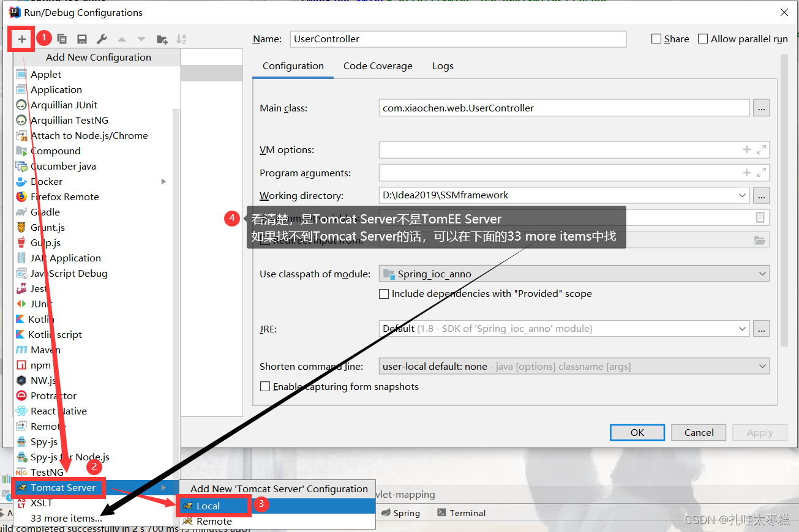Screen dimensions: 799x532
Task: Open the Terminal tool window tab
Action: point(461,513)
